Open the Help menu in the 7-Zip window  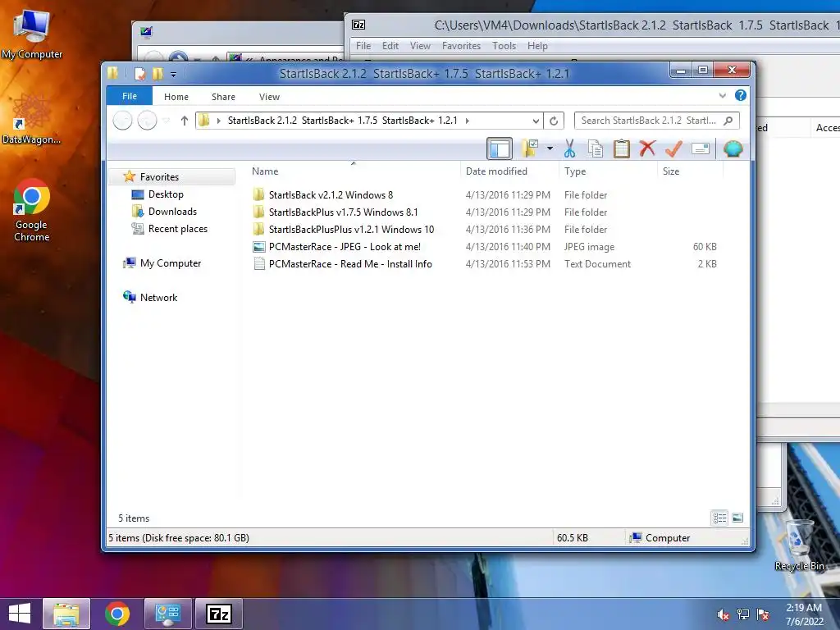coord(537,46)
